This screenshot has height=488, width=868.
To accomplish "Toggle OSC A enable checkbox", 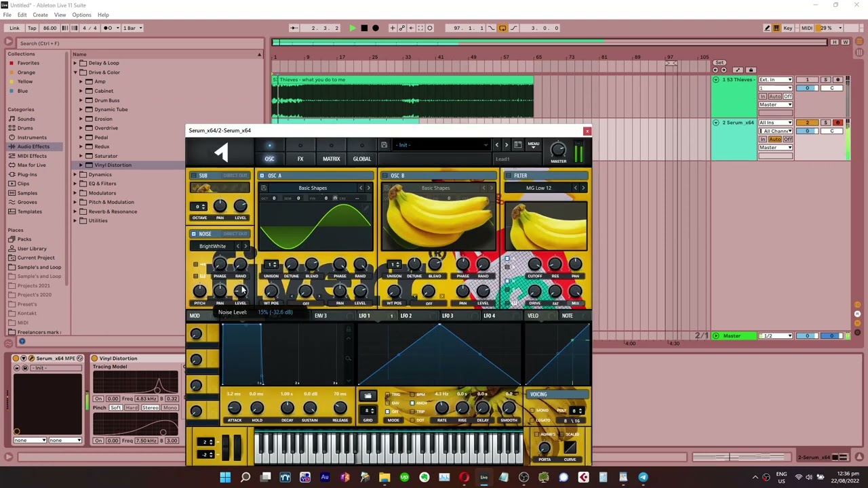I will coord(262,176).
